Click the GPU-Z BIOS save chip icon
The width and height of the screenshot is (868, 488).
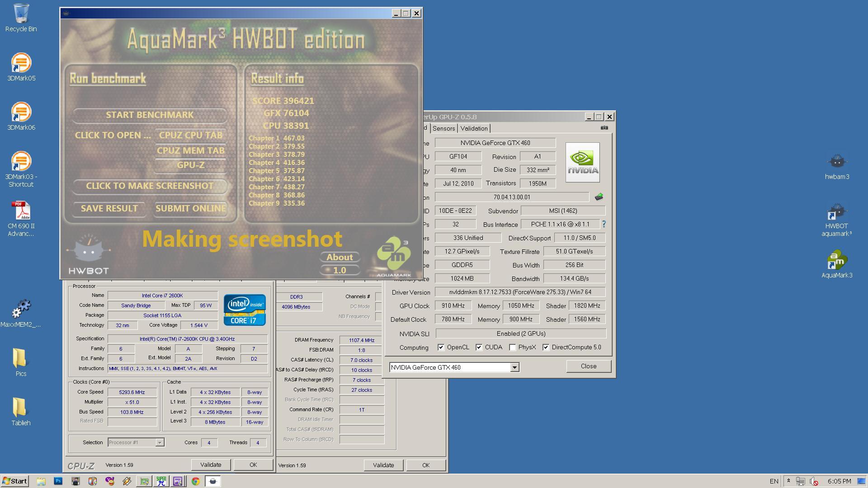(x=599, y=197)
